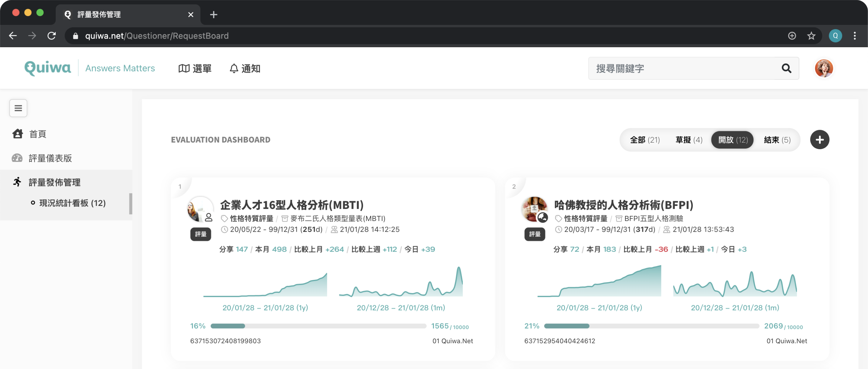Click people icon beside 21/01/28 13:53:43
The image size is (868, 369).
[x=667, y=230]
